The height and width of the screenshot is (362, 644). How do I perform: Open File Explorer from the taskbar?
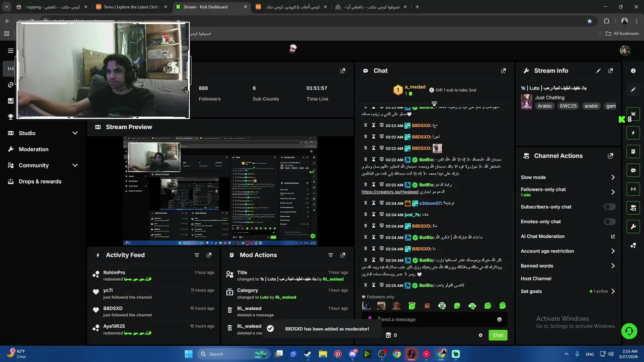click(323, 354)
